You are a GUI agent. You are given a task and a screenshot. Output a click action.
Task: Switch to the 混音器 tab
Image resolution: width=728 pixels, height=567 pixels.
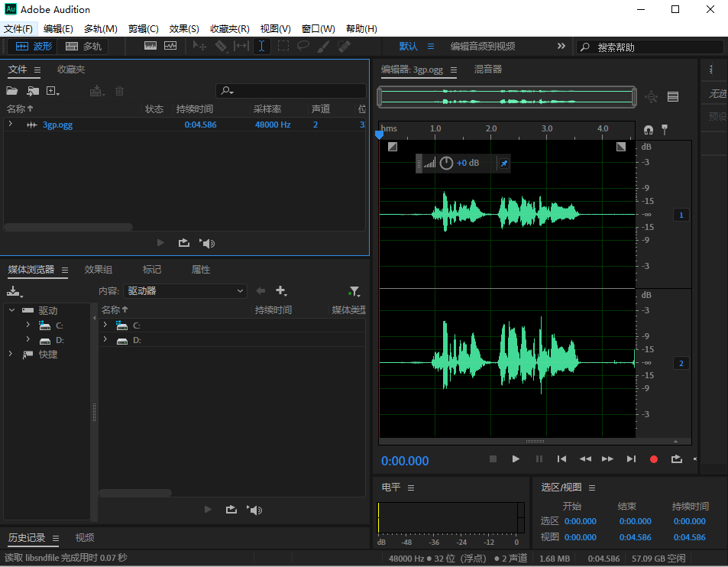tap(488, 70)
